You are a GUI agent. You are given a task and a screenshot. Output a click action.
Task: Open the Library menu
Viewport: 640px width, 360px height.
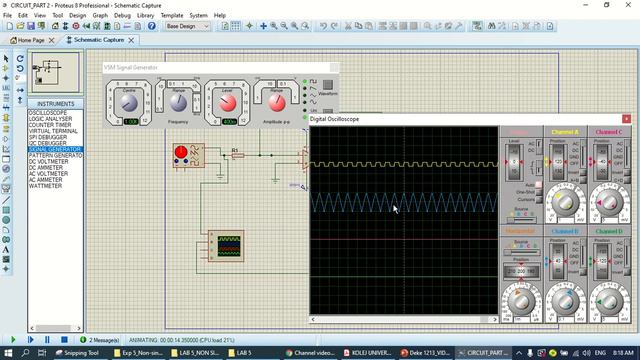(x=145, y=16)
